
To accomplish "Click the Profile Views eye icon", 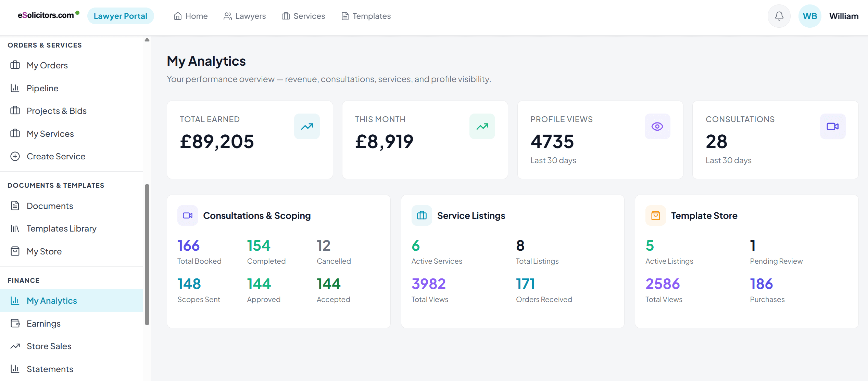I will click(657, 126).
